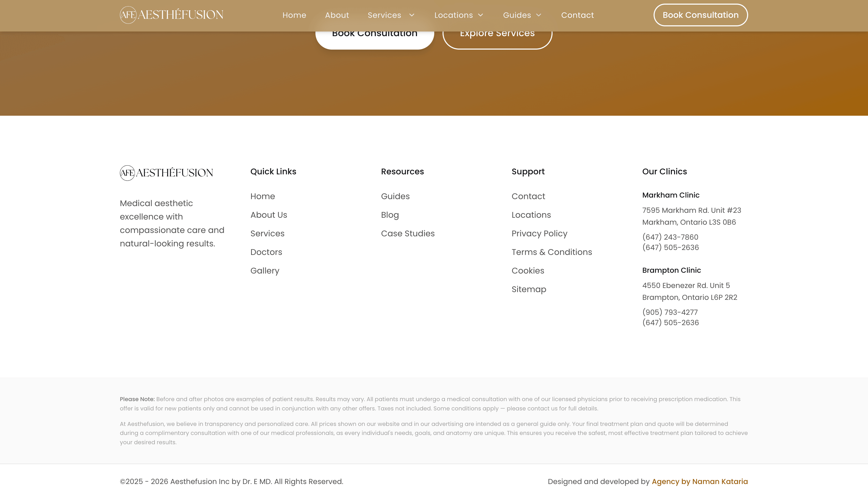The height and width of the screenshot is (499, 868).
Task: Click the Aesthefusion logo in the header
Action: click(x=171, y=15)
